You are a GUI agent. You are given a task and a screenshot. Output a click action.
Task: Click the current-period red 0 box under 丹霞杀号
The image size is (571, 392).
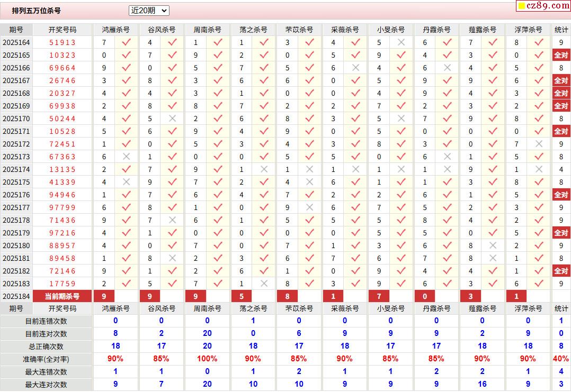pyautogui.click(x=425, y=296)
